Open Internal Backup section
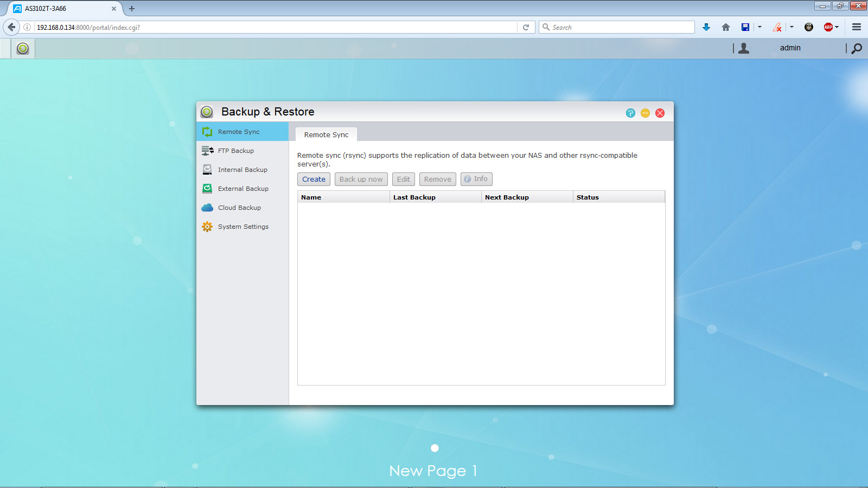 pyautogui.click(x=242, y=170)
